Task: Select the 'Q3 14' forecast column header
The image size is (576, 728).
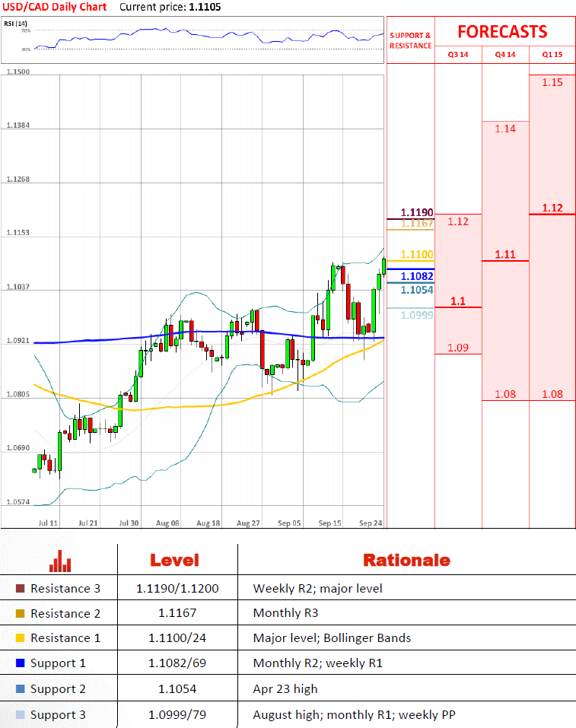Action: click(458, 54)
